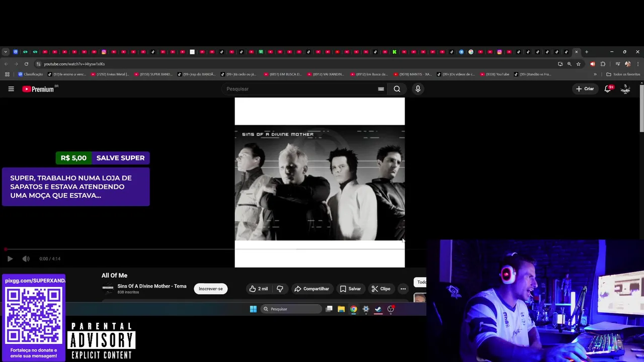
Task: Open the (8159) SUPER XAND bookmark
Action: [153, 74]
